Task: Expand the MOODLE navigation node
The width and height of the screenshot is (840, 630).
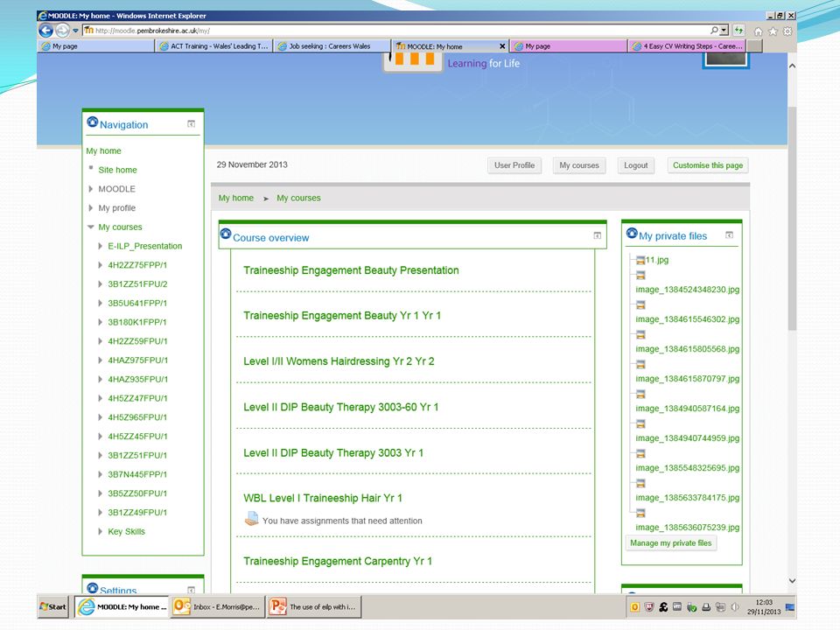Action: point(90,189)
